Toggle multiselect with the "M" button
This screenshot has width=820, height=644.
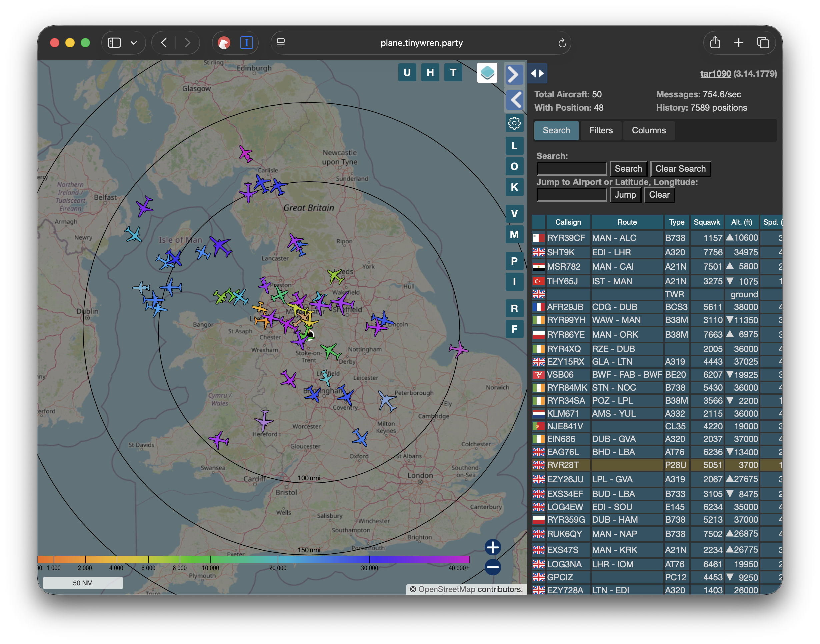pos(514,235)
